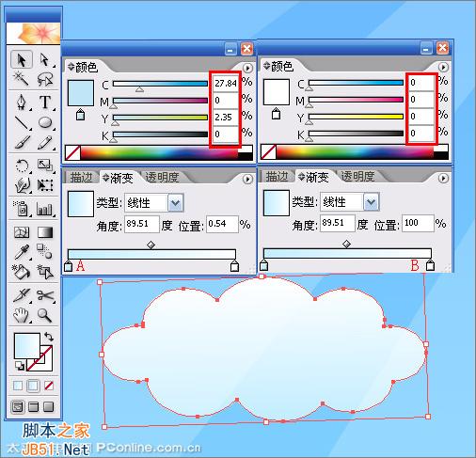The image size is (476, 458).
Task: Pick the Free Transform tool
Action: tap(45, 185)
